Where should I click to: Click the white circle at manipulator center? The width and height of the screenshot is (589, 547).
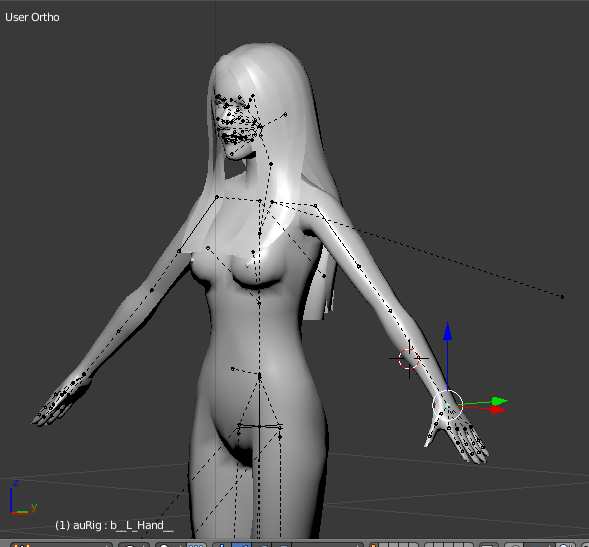(x=447, y=405)
